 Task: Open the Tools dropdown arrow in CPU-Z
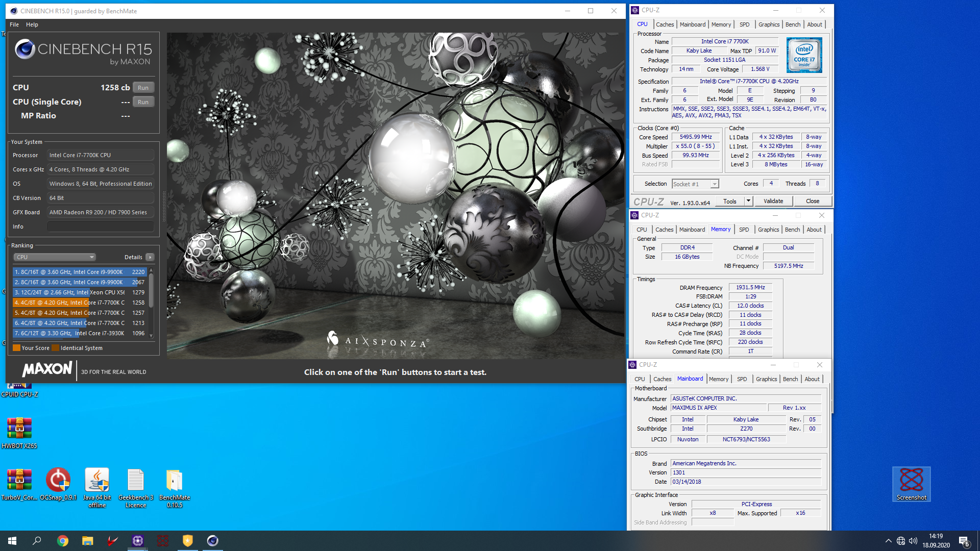coord(748,201)
